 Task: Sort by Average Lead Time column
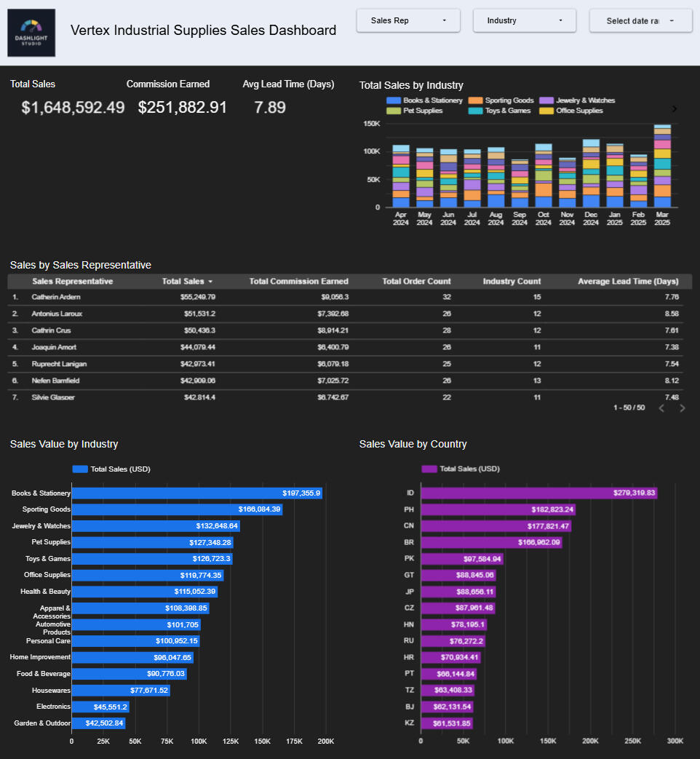[x=627, y=282]
